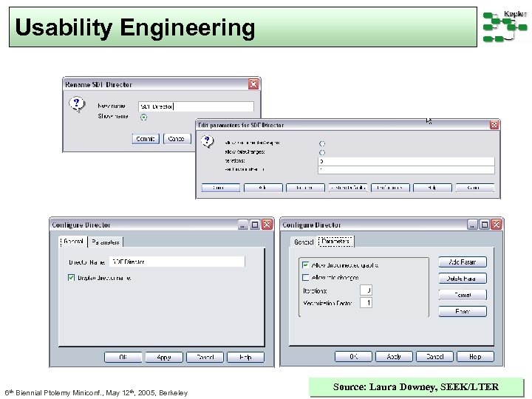Click Cancel in the Configure Director window showing Director Name

pos(205,358)
